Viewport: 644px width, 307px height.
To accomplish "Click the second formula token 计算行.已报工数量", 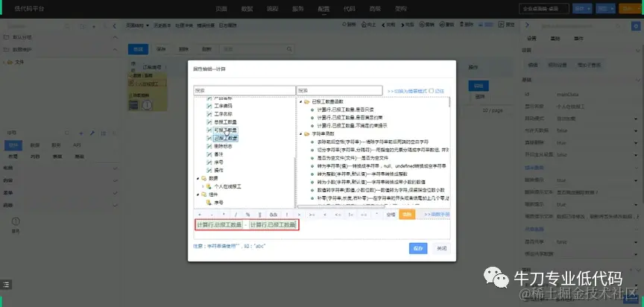I will pyautogui.click(x=273, y=225).
